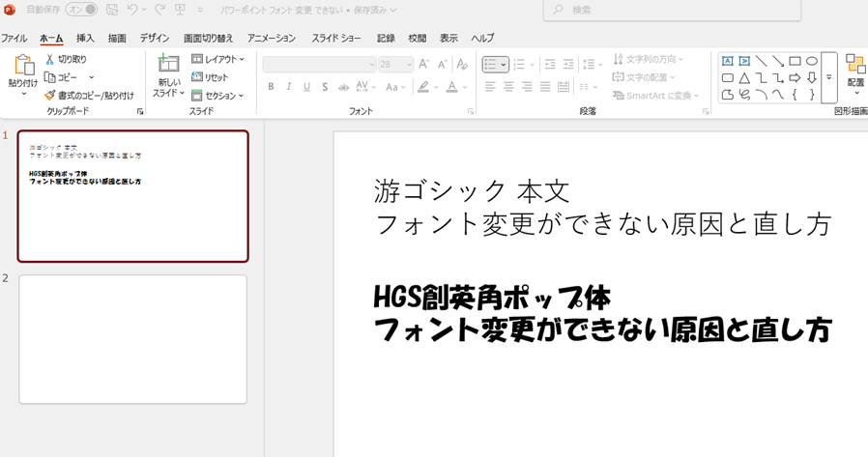Insert a new slide with 新しいスライド icon

(168, 63)
